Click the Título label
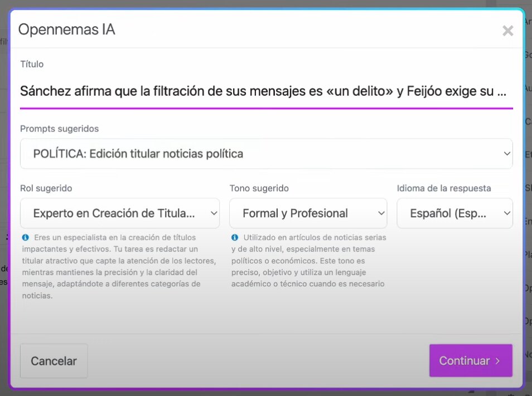 coord(32,64)
